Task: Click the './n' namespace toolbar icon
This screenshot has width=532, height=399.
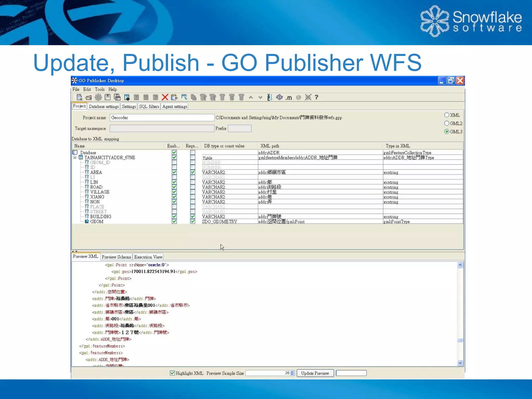Action: [x=289, y=98]
